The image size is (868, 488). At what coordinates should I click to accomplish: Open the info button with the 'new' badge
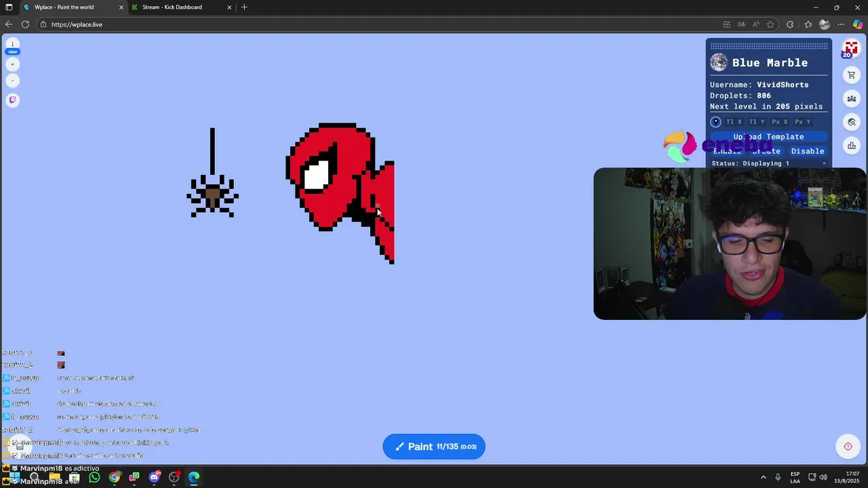click(x=12, y=47)
